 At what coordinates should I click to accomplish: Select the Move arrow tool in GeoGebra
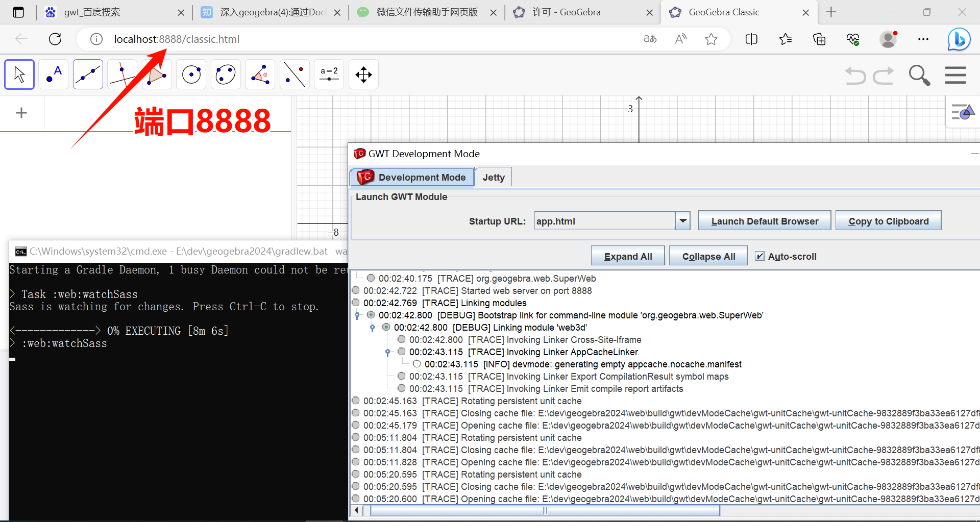[19, 74]
